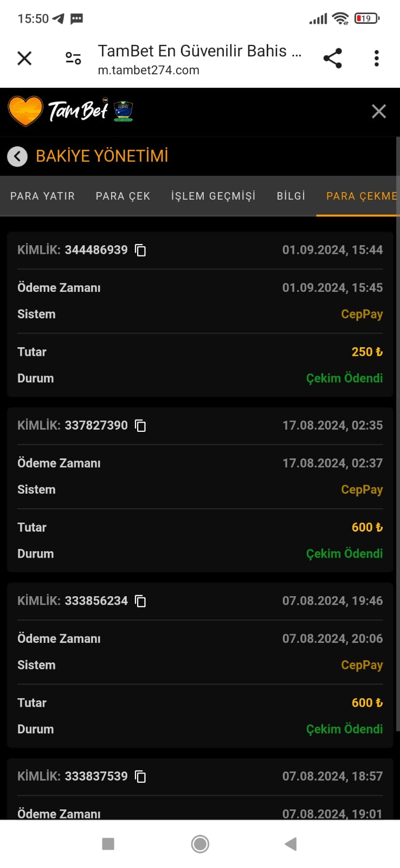Copy transaction ID 344486939

coord(140,250)
